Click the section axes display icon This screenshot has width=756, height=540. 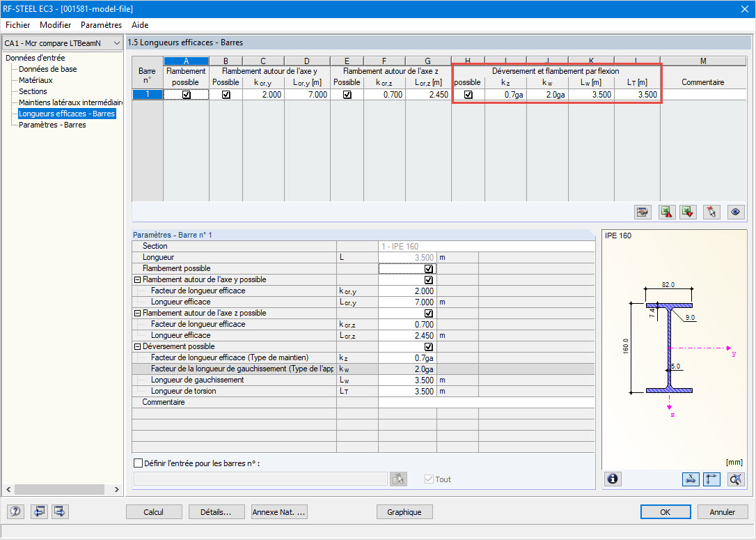(711, 479)
